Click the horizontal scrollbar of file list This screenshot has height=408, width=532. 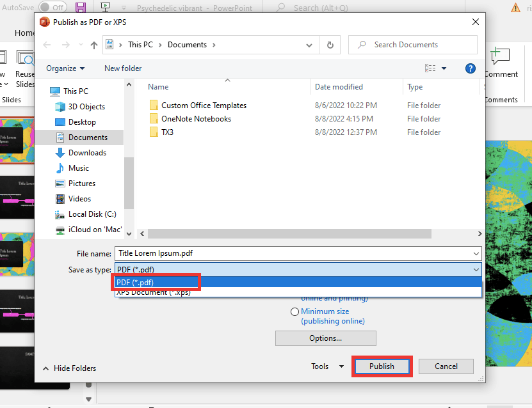[x=289, y=233]
